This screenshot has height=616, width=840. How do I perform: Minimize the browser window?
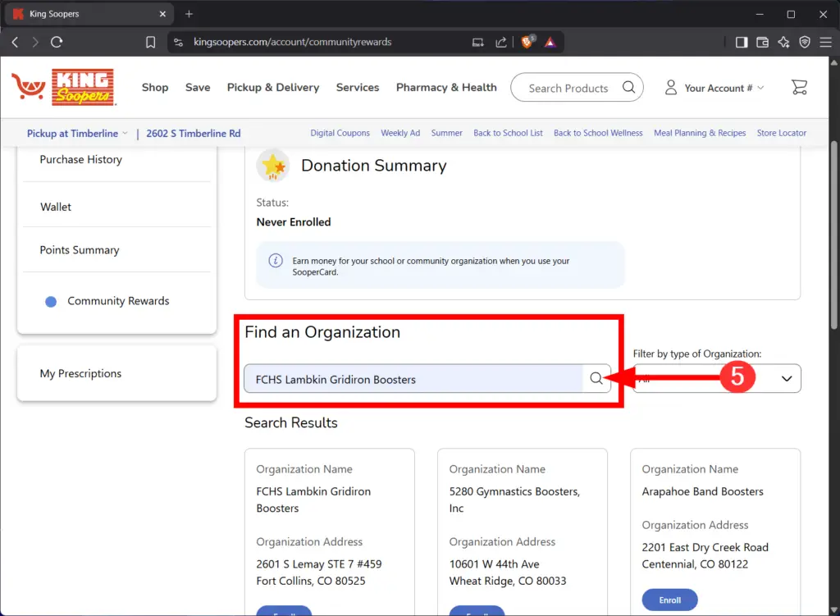(x=759, y=15)
